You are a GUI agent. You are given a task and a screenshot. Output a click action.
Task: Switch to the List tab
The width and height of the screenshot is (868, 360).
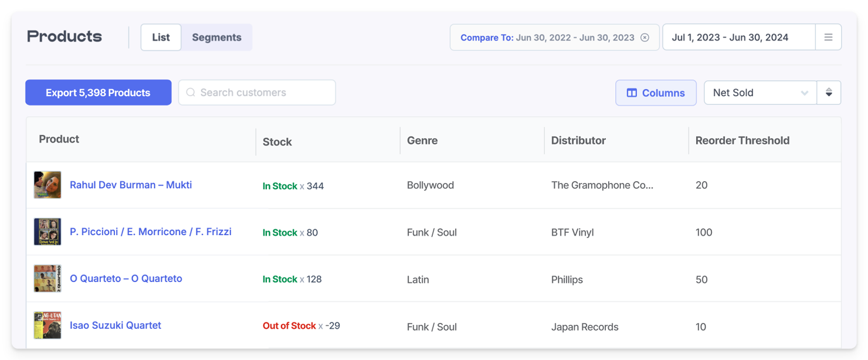pos(161,36)
